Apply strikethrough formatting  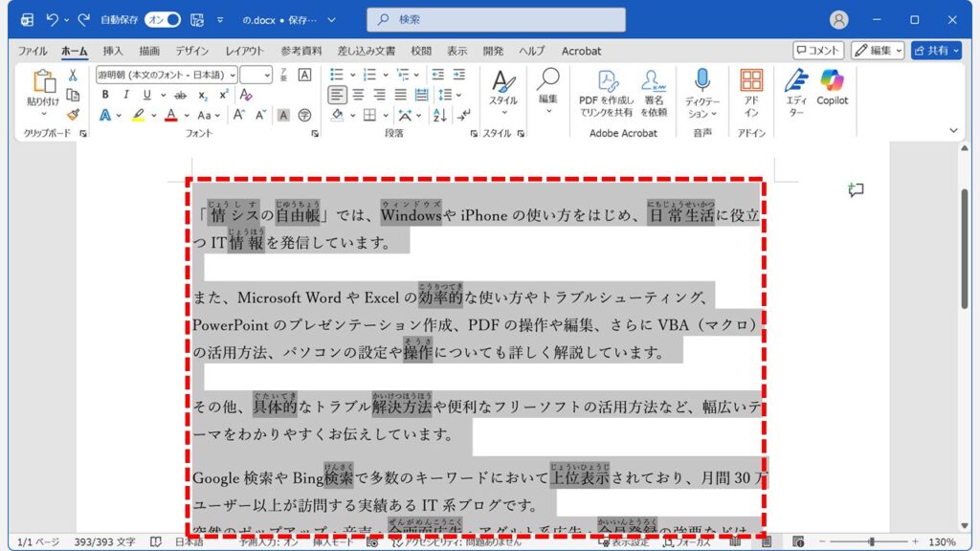pyautogui.click(x=180, y=95)
